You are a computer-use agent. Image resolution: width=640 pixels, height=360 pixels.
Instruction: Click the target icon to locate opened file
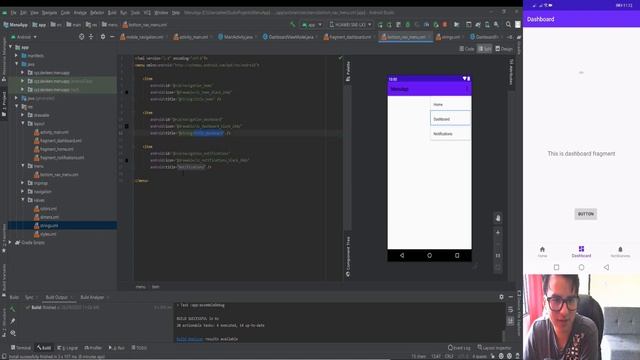81,37
